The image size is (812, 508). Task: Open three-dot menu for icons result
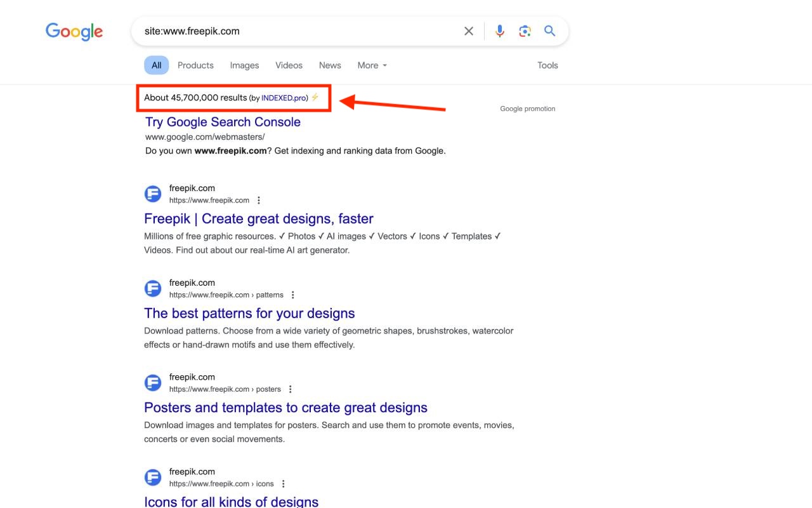pos(283,484)
